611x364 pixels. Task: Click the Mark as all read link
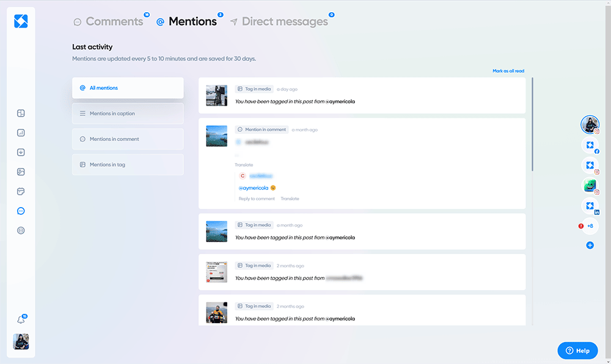[509, 71]
